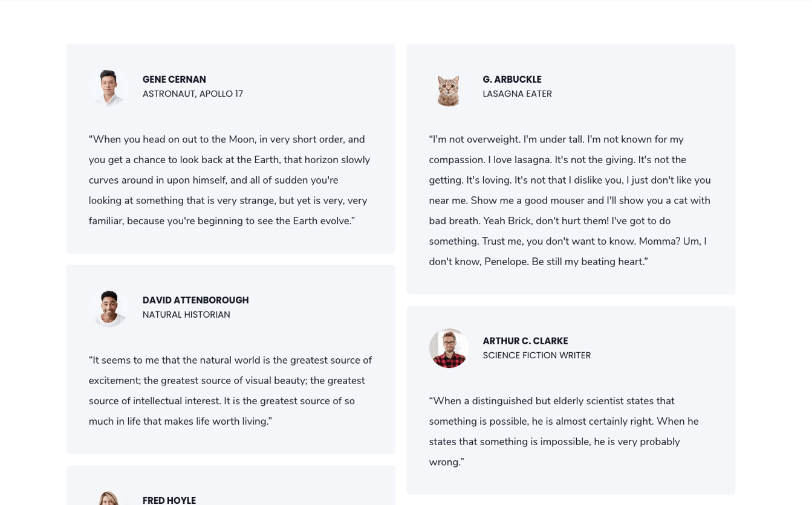Image resolution: width=812 pixels, height=505 pixels.
Task: Click Attenborough's natural world quote text
Action: pyautogui.click(x=230, y=391)
